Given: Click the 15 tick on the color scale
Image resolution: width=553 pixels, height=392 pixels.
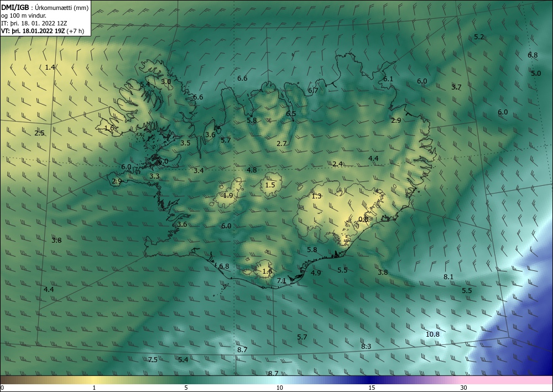Looking at the screenshot, I should click(x=372, y=388).
